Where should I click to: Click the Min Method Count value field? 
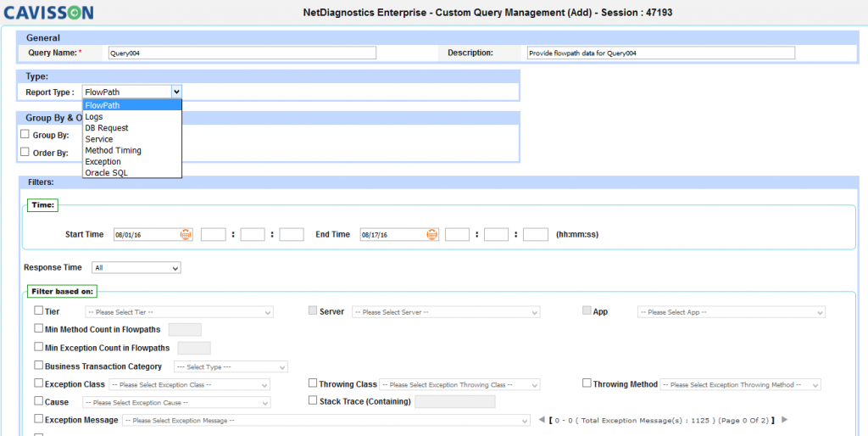(184, 330)
